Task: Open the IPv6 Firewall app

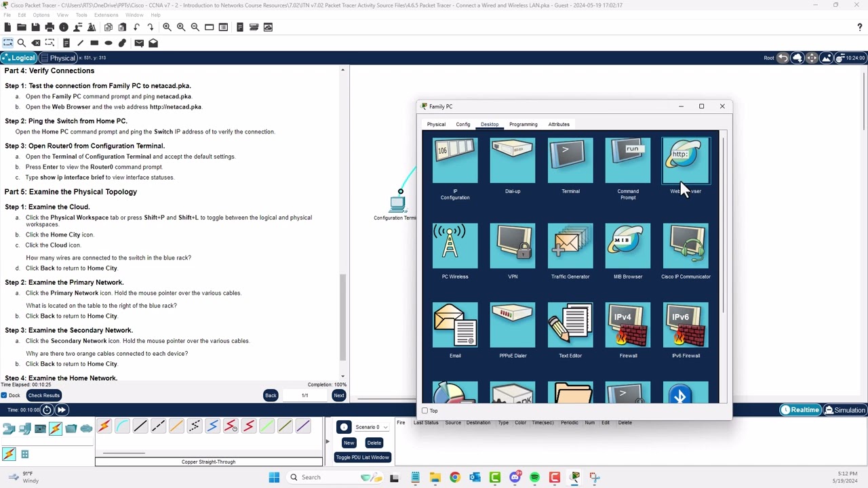Action: click(x=686, y=325)
